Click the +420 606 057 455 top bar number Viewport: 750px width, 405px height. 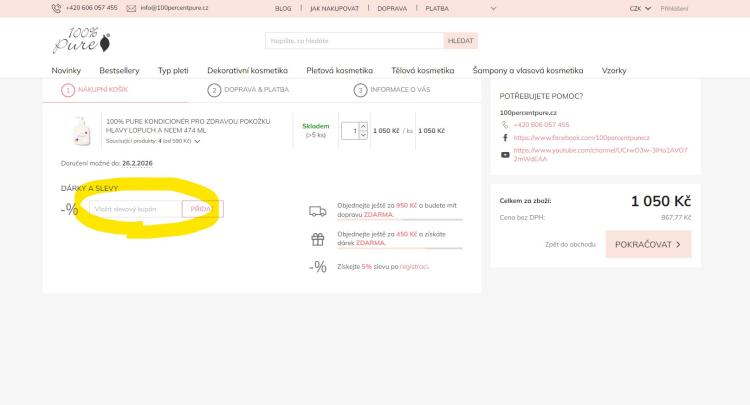tap(91, 8)
